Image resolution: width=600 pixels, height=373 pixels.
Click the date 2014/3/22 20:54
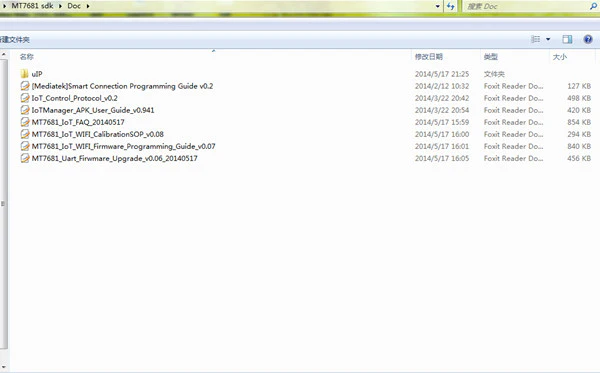click(442, 110)
